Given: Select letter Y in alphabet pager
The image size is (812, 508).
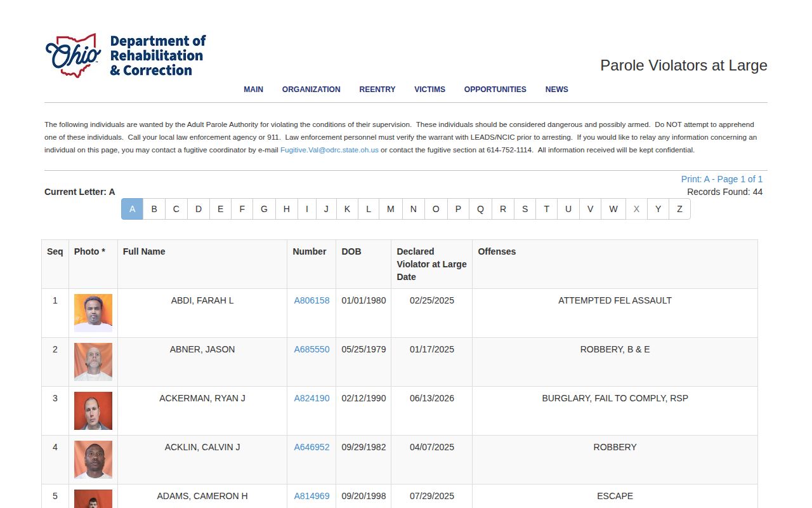Looking at the screenshot, I should pos(658,209).
